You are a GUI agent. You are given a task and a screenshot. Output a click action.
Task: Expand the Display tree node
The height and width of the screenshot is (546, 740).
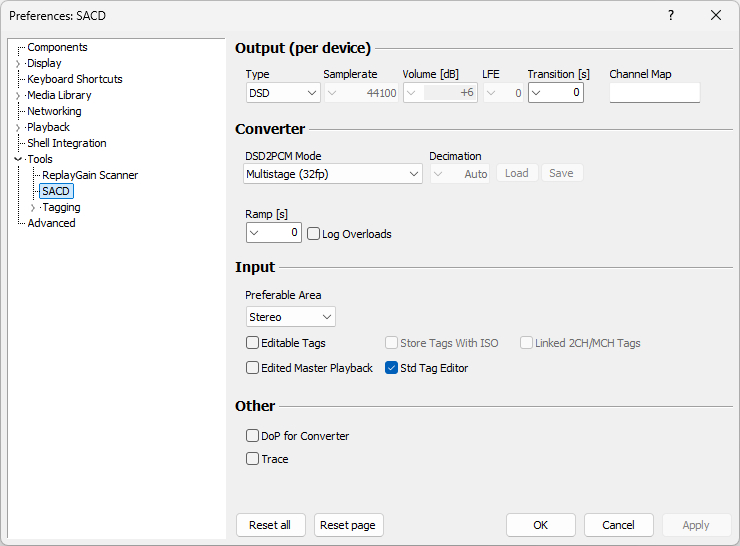point(18,64)
